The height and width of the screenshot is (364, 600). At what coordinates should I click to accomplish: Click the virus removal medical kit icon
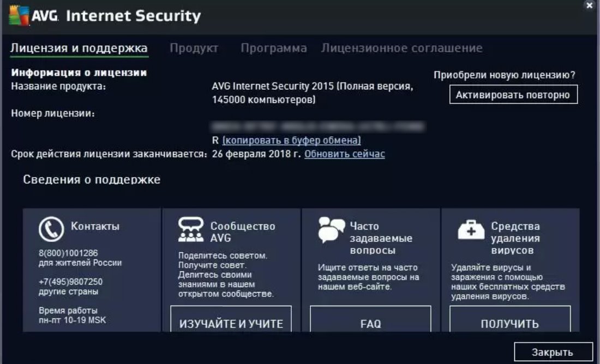(471, 230)
